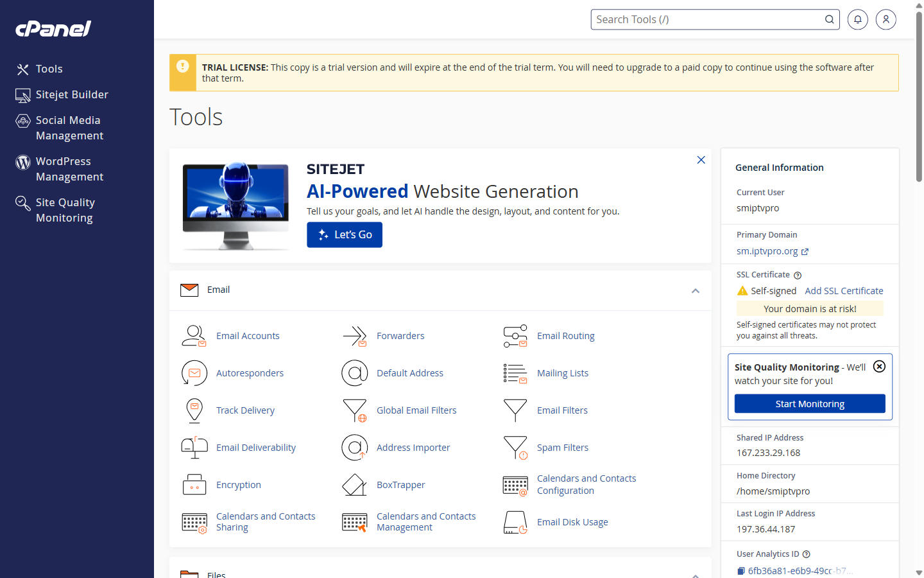This screenshot has width=924, height=578.
Task: Open the Track Delivery pin icon
Action: click(194, 410)
